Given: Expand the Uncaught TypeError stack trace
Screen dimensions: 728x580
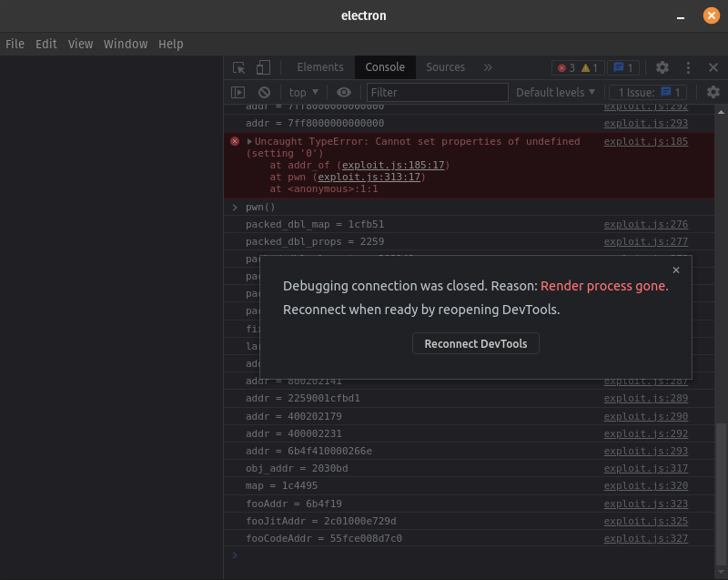Looking at the screenshot, I should click(x=249, y=141).
